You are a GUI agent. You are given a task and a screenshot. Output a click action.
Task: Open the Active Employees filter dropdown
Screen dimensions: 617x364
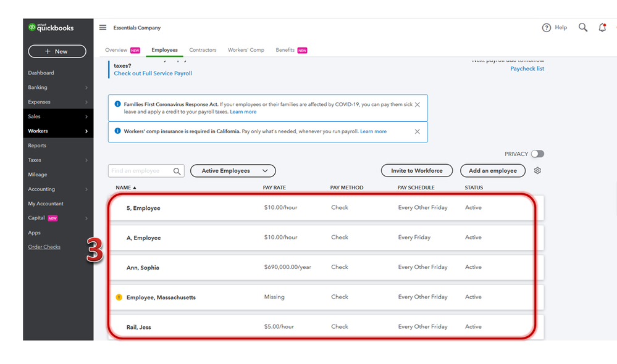233,171
